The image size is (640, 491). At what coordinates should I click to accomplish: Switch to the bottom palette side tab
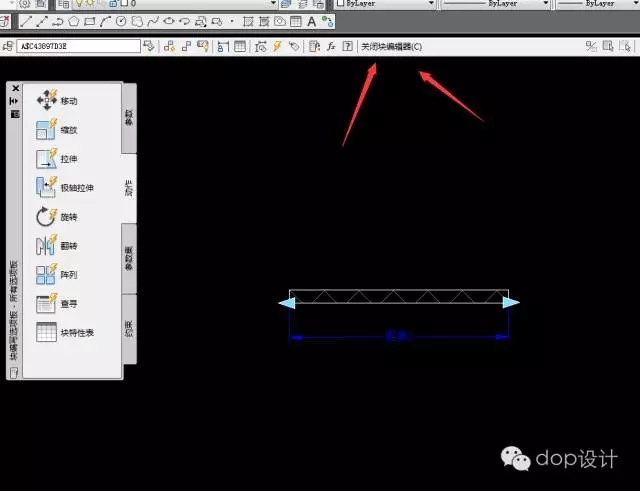point(129,325)
